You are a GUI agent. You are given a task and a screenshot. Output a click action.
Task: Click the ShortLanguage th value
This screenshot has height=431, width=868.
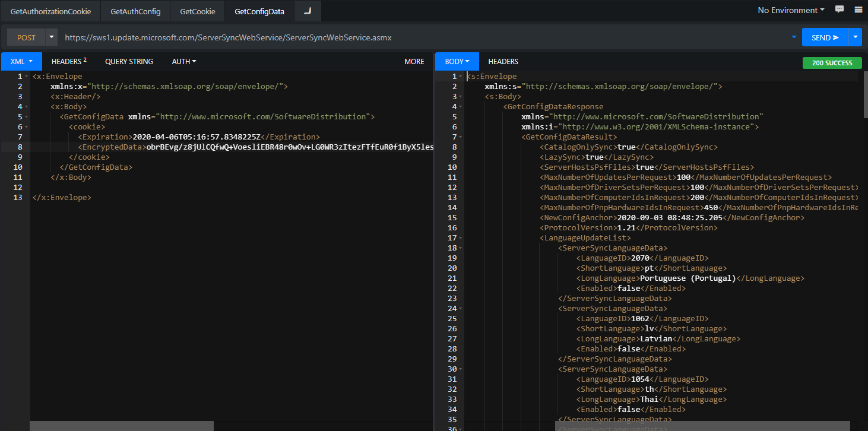point(650,389)
